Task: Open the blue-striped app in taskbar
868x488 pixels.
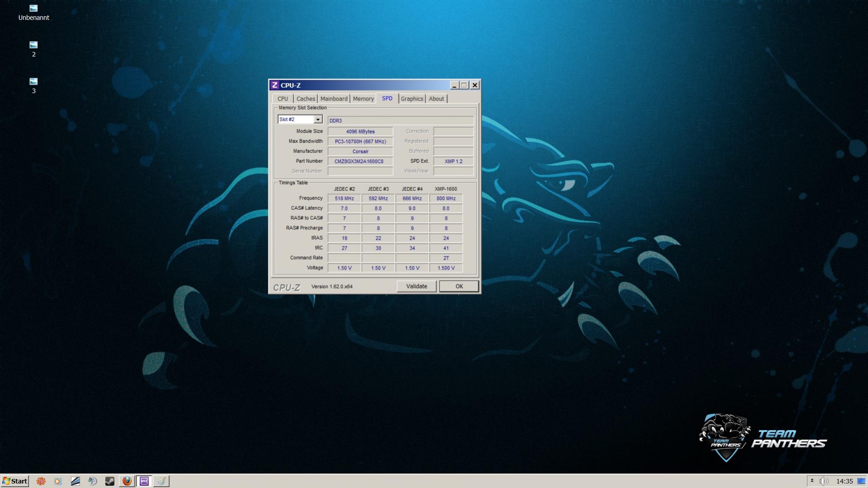Action: pyautogui.click(x=75, y=481)
